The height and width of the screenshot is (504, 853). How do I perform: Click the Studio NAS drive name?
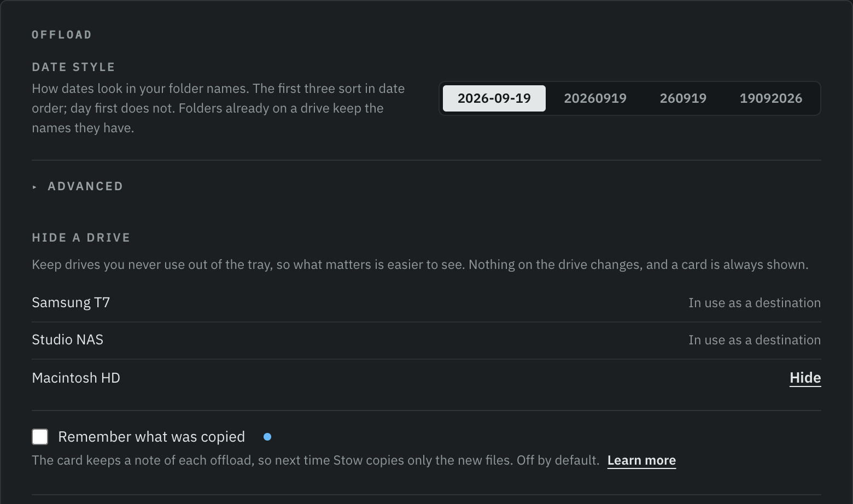68,340
